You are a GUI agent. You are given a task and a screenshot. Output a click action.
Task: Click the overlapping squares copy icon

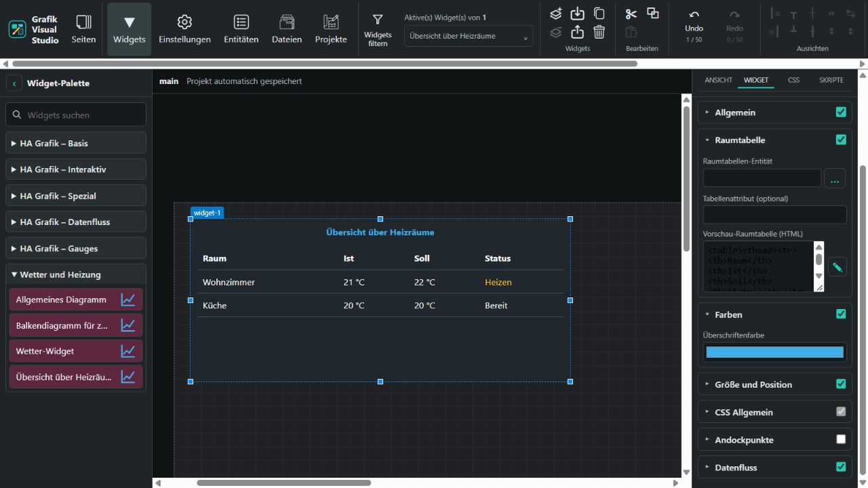point(652,14)
